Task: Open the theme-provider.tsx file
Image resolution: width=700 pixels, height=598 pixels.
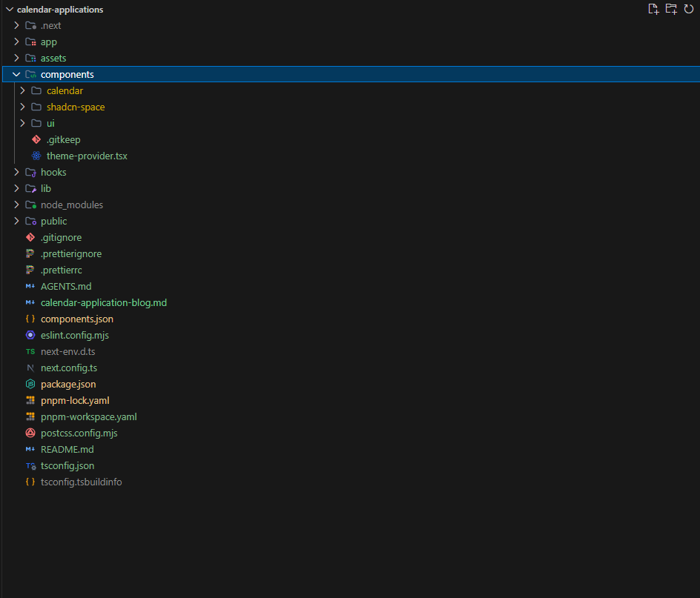Action: coord(87,156)
